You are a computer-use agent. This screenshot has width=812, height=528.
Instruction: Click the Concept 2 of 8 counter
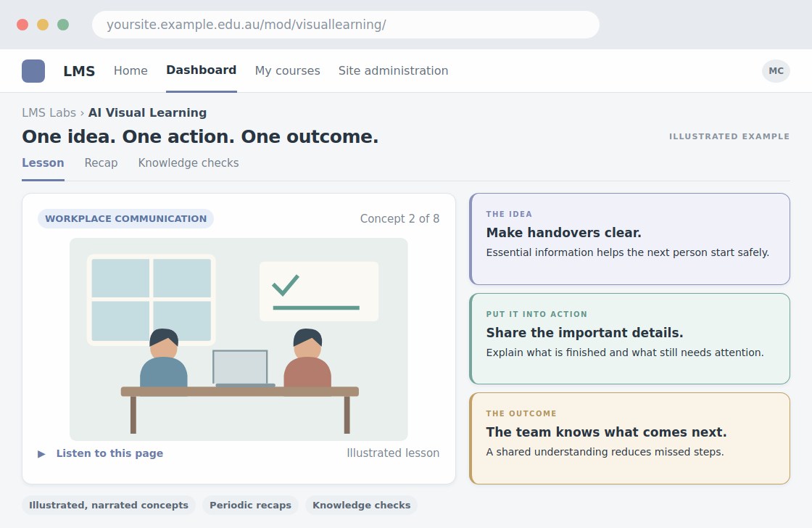click(399, 218)
